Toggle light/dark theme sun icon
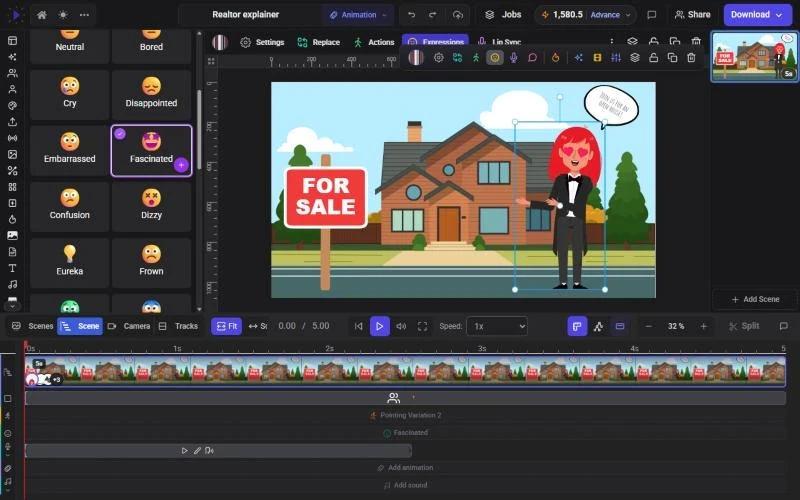800x500 pixels. coord(63,15)
